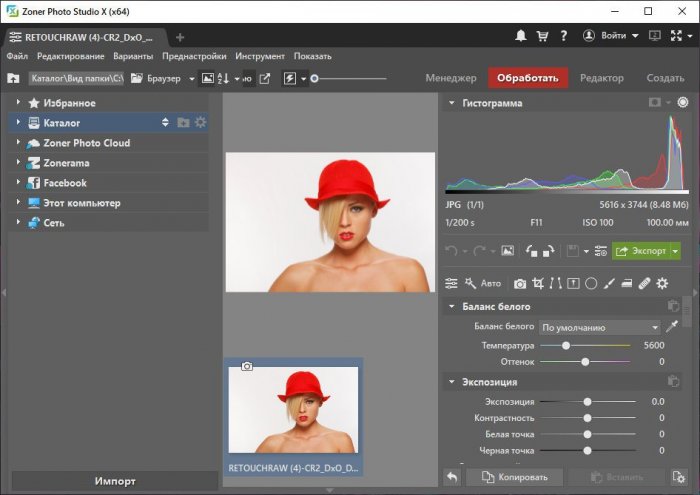Screen dimensions: 700x495
Task: Select the Crop tool icon
Action: click(538, 284)
